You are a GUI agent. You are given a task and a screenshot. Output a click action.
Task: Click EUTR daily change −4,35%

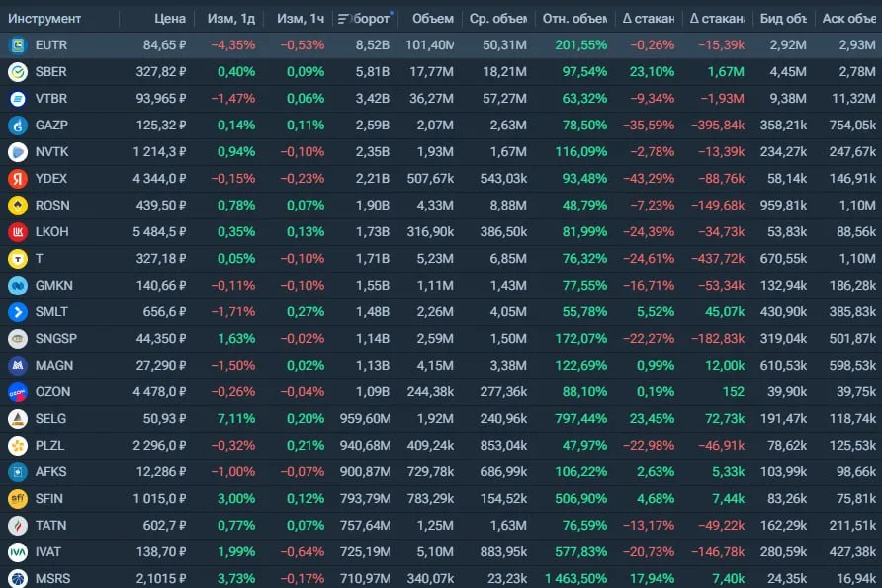pyautogui.click(x=233, y=45)
